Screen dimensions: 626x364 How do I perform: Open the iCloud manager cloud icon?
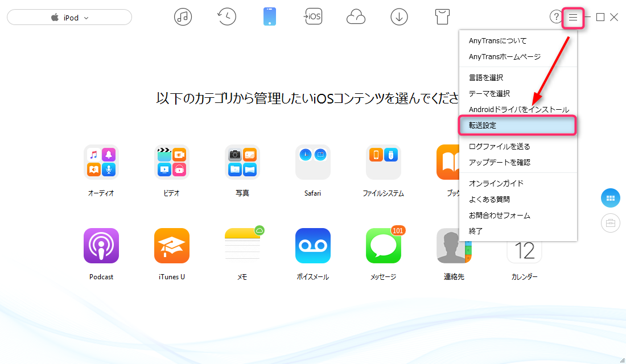click(356, 18)
